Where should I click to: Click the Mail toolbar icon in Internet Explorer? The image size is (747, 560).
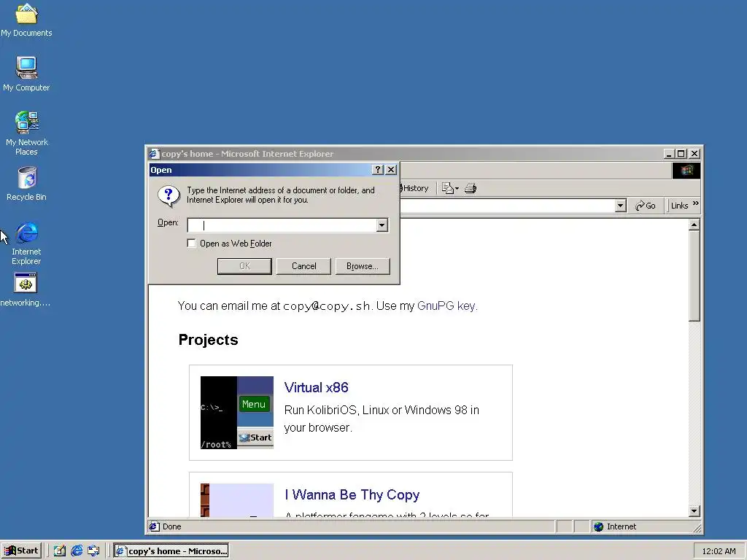(x=449, y=188)
